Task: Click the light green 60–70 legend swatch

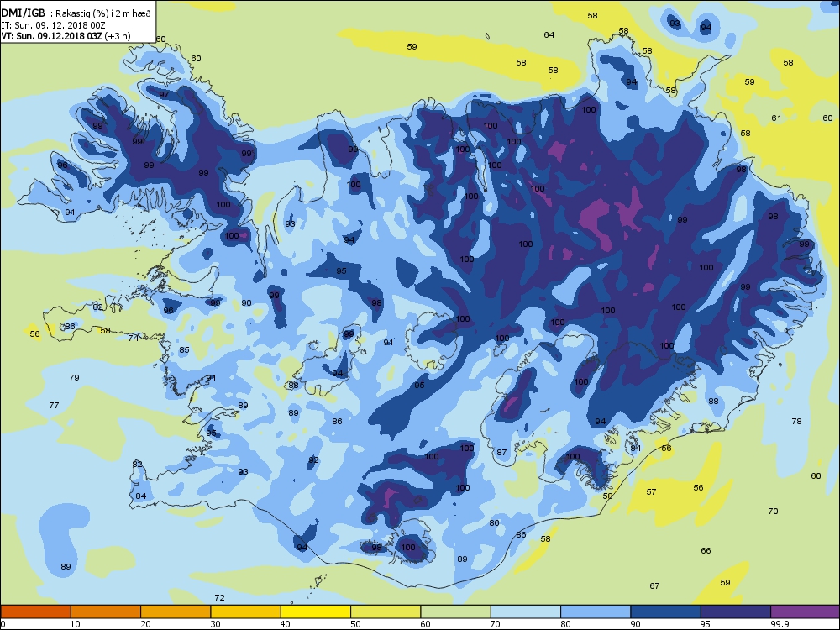Action: tap(456, 612)
